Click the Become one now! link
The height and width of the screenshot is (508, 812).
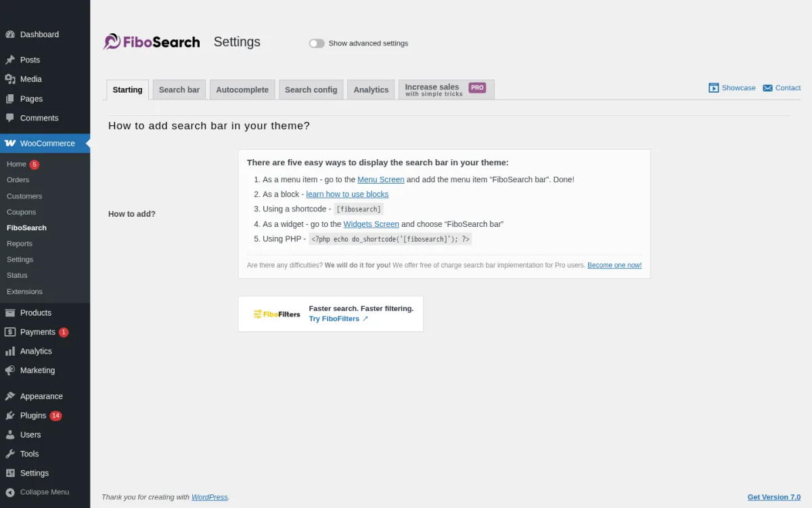point(614,266)
